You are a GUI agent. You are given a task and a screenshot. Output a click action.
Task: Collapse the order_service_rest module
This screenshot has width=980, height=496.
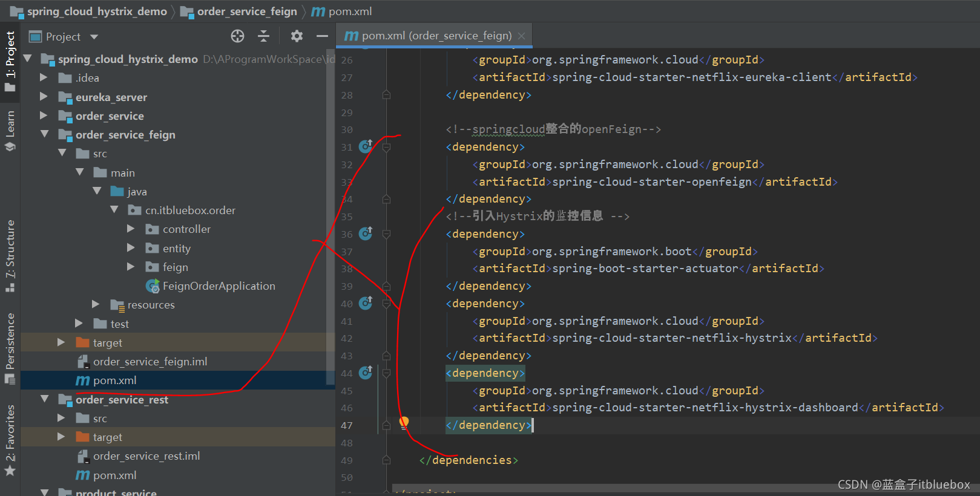click(44, 399)
